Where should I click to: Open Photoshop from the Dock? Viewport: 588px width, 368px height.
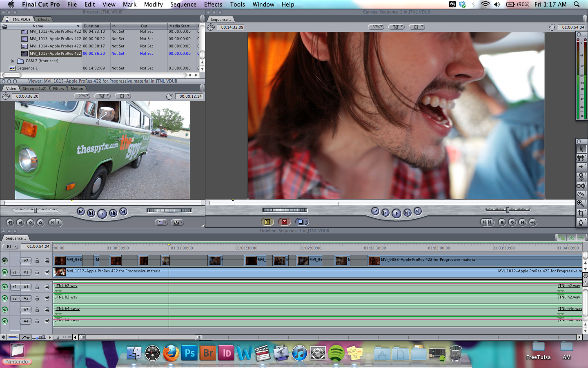click(x=190, y=353)
